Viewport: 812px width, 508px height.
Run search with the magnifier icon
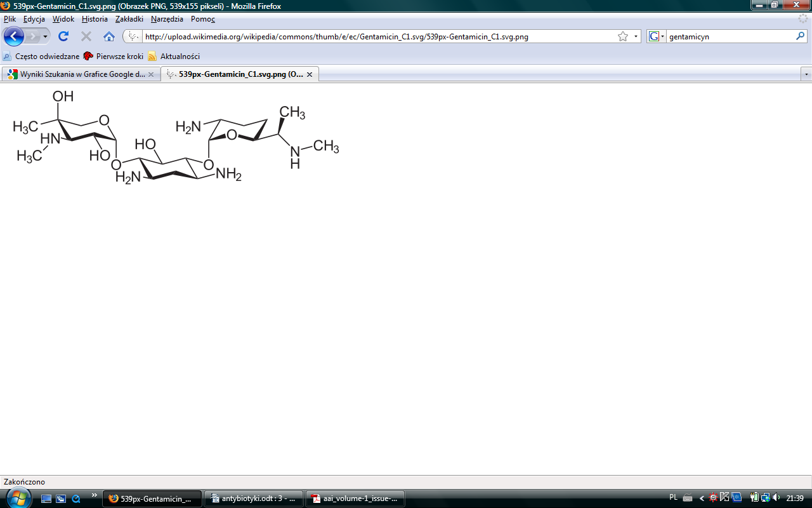[x=800, y=36]
